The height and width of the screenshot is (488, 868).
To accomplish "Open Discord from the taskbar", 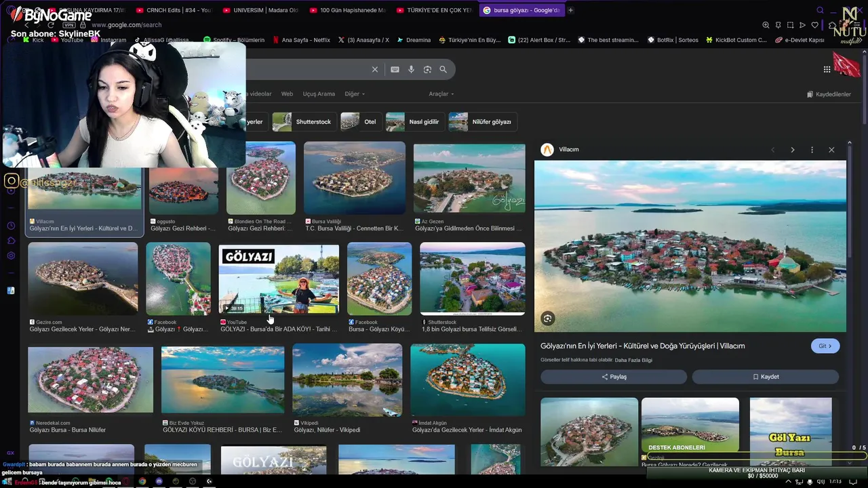I will (159, 482).
